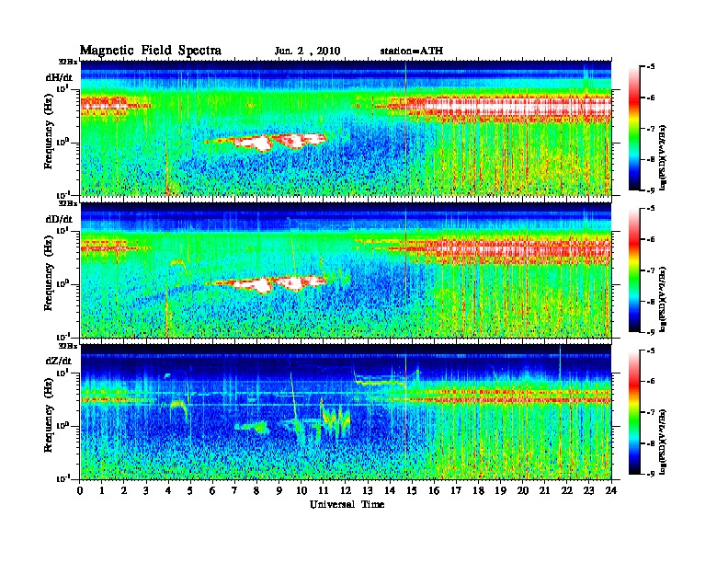Click the hour 11 tick label on time axis
The height and width of the screenshot is (563, 728).
[x=324, y=491]
